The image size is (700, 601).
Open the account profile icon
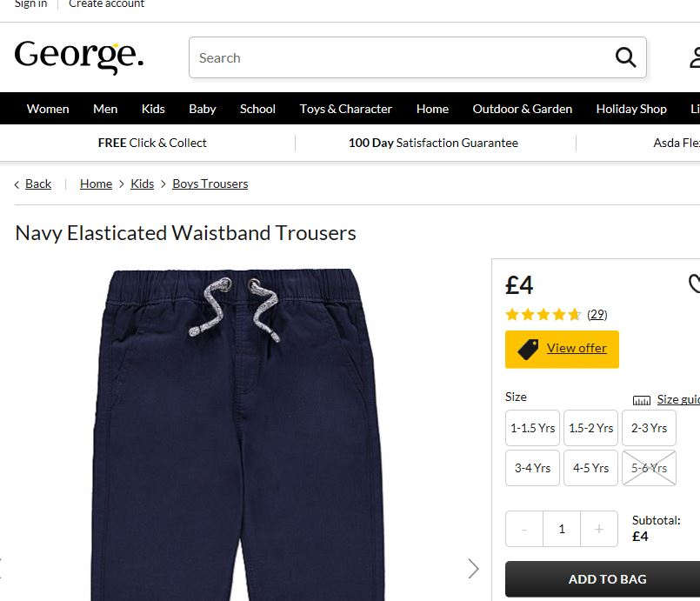click(x=695, y=58)
